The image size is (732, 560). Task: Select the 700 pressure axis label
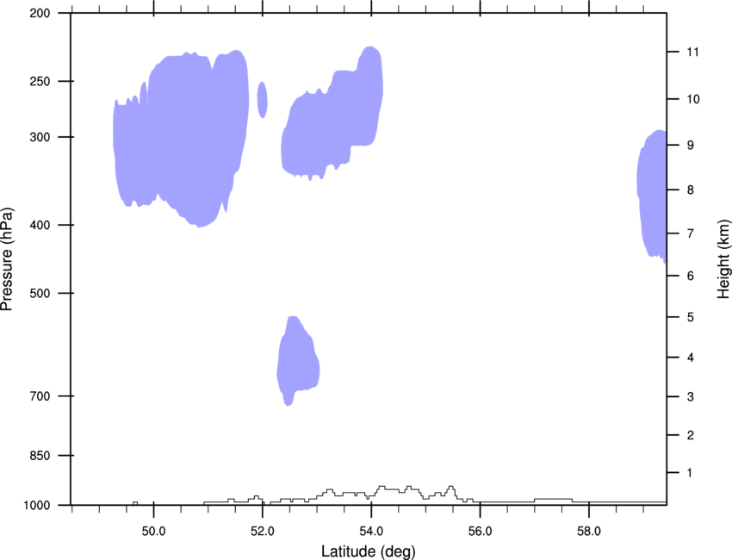point(40,396)
